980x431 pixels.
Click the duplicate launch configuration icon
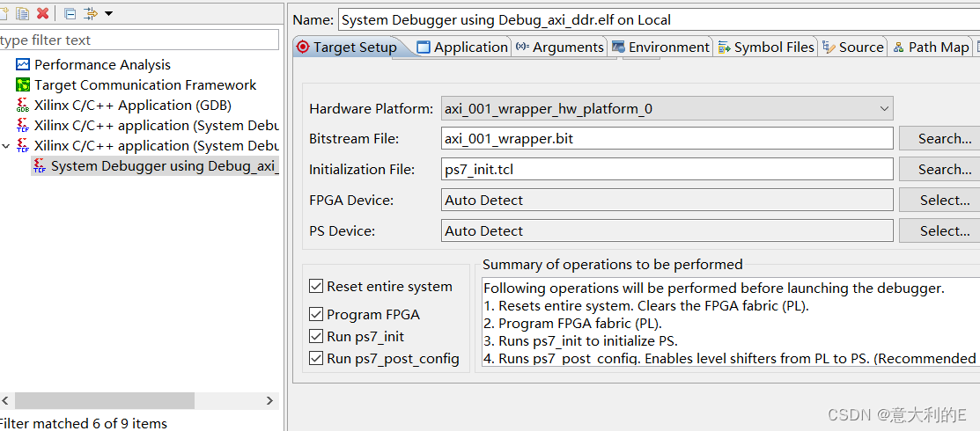(x=23, y=13)
